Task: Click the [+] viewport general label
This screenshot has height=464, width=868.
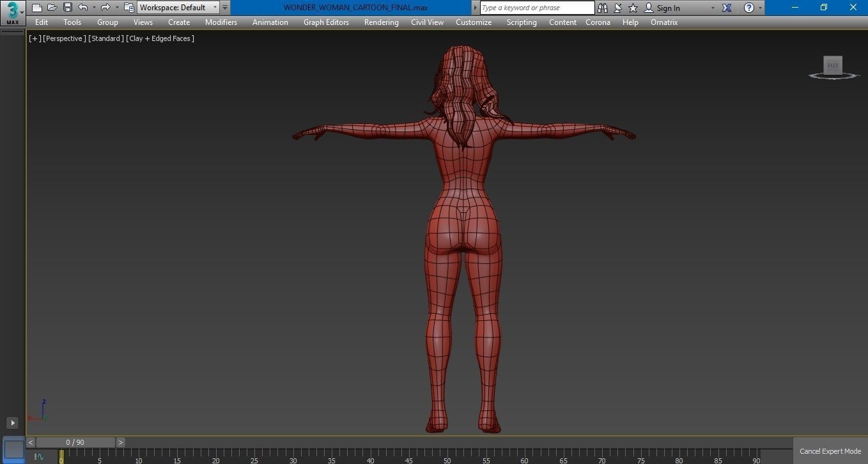Action: tap(35, 38)
